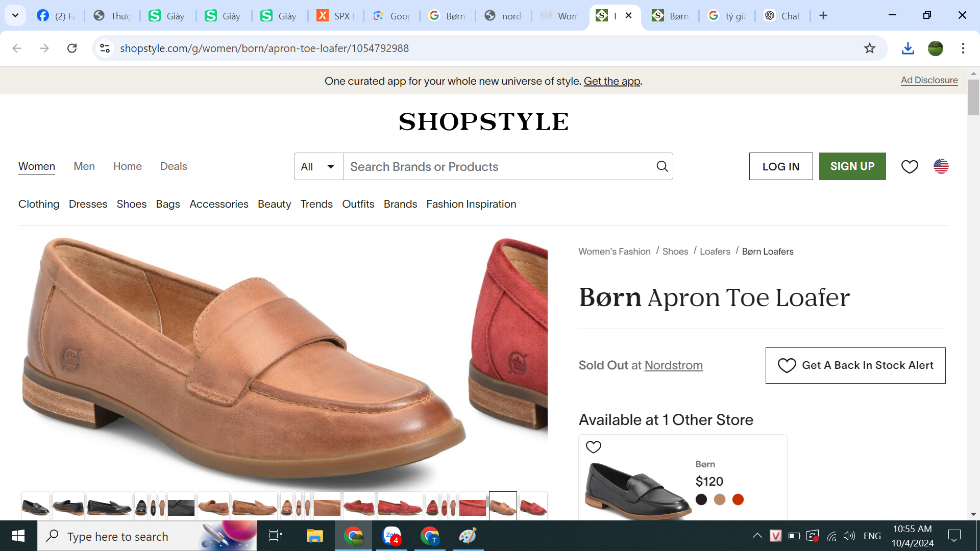The image size is (980, 551).
Task: Select Shoes in category navigation
Action: coord(131,204)
